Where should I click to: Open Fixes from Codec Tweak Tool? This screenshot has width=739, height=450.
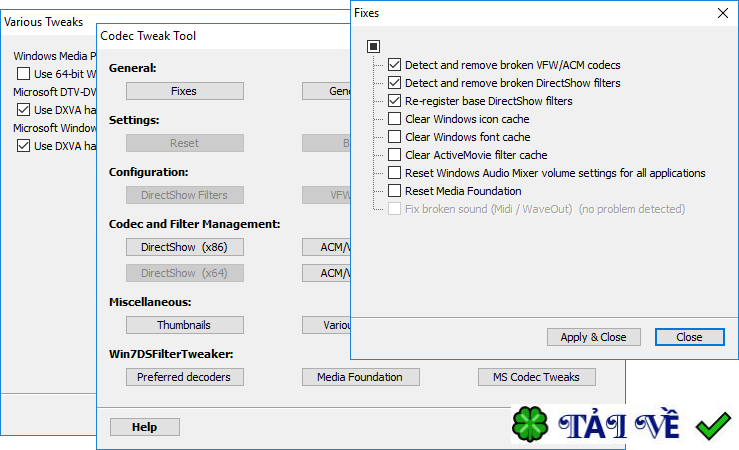coord(185,91)
